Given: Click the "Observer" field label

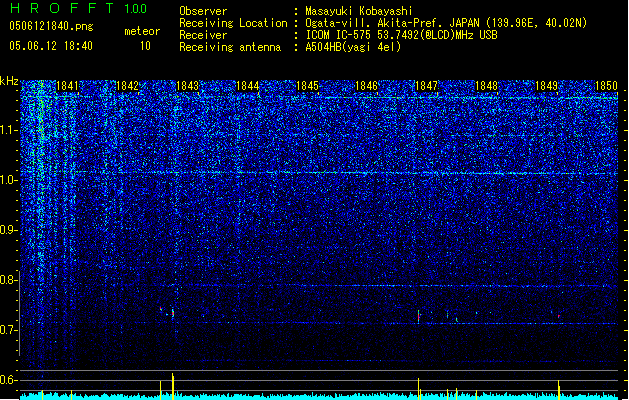Looking at the screenshot, I should point(203,11).
